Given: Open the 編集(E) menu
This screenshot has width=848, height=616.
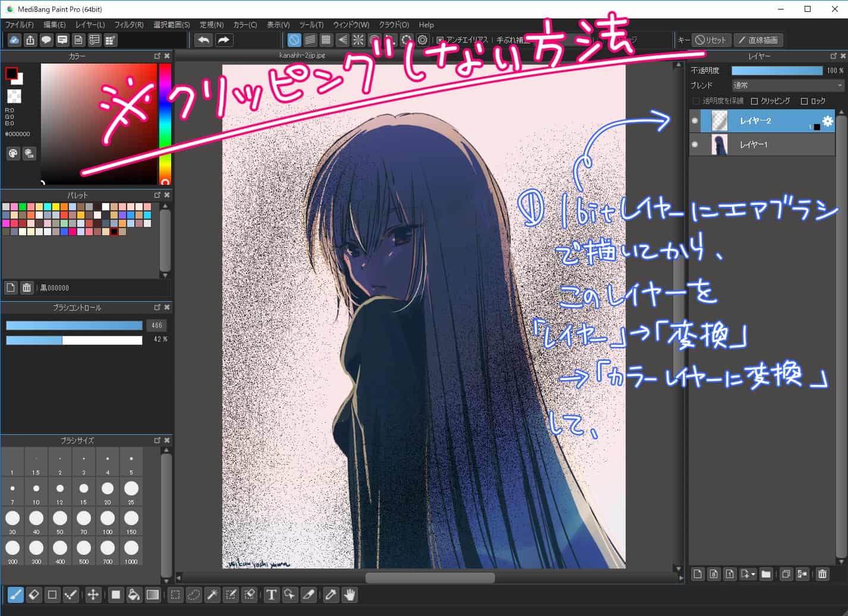Looking at the screenshot, I should [x=54, y=25].
